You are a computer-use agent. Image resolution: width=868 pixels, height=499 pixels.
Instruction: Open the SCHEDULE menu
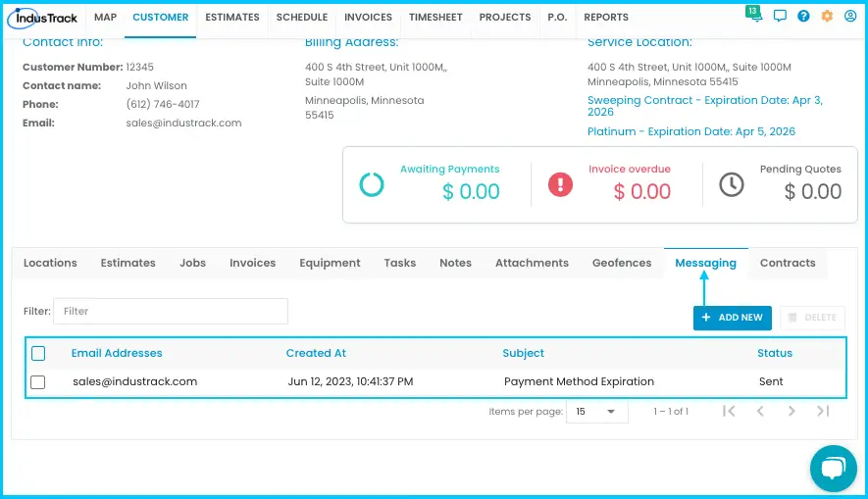(x=302, y=17)
